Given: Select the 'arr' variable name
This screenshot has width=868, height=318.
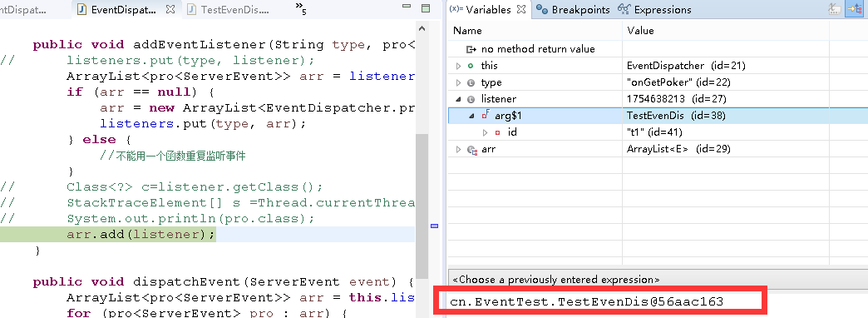Looking at the screenshot, I should tap(488, 149).
